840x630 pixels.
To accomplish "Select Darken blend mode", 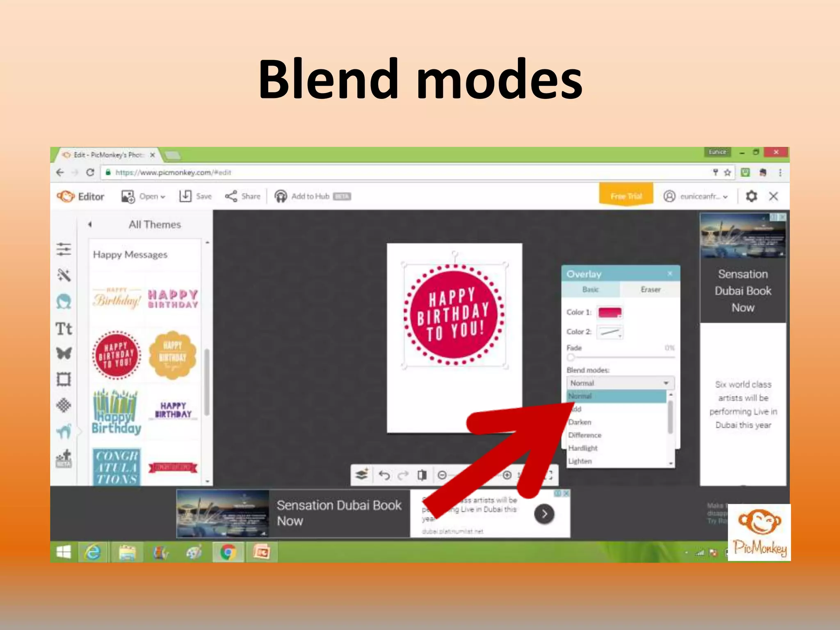I will (x=617, y=422).
